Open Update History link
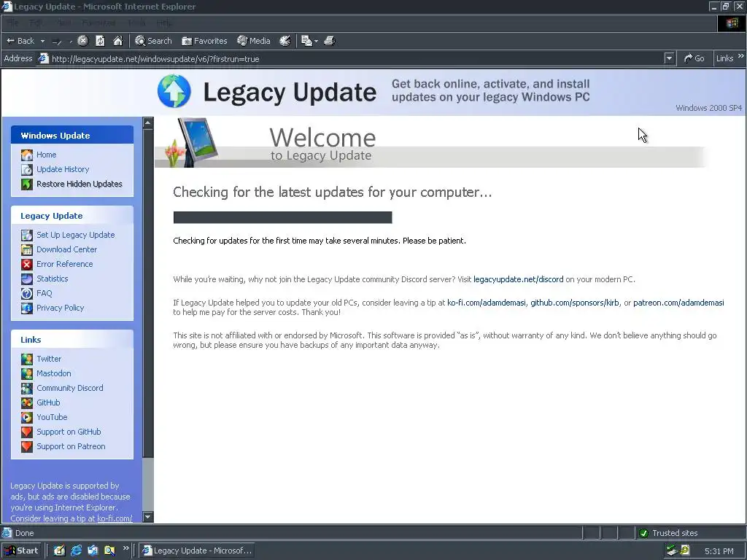The height and width of the screenshot is (560, 747). pos(63,169)
